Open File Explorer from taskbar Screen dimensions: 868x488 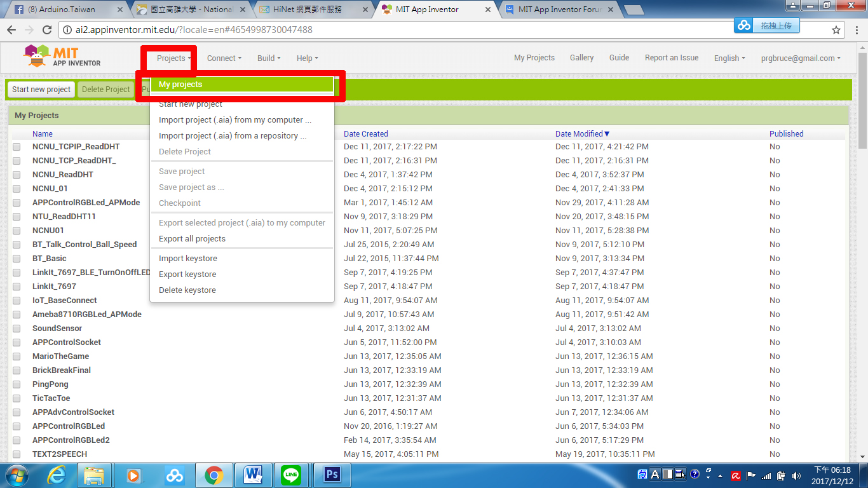tap(95, 475)
